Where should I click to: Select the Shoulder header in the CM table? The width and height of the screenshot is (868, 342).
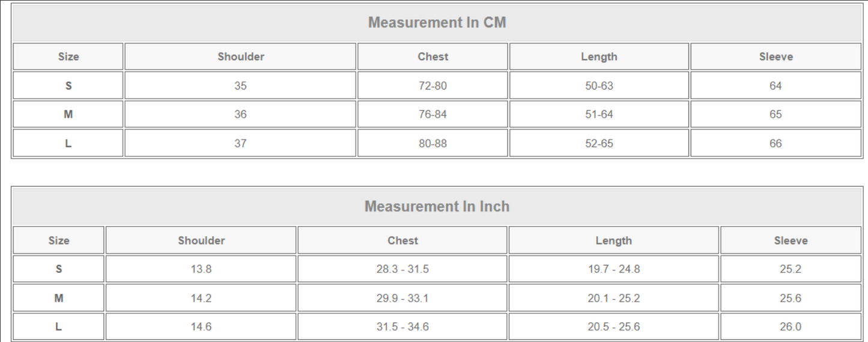coord(240,56)
